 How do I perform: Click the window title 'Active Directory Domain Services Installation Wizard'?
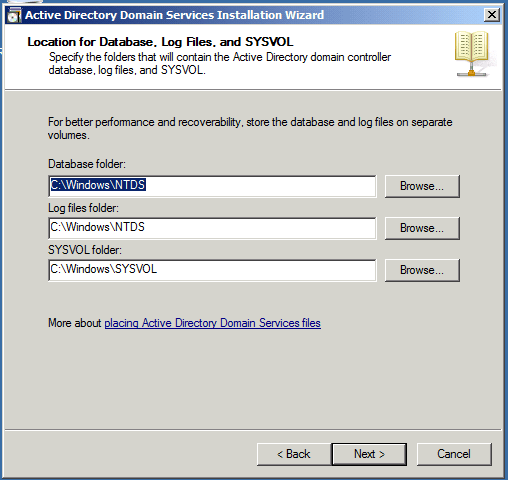(175, 15)
